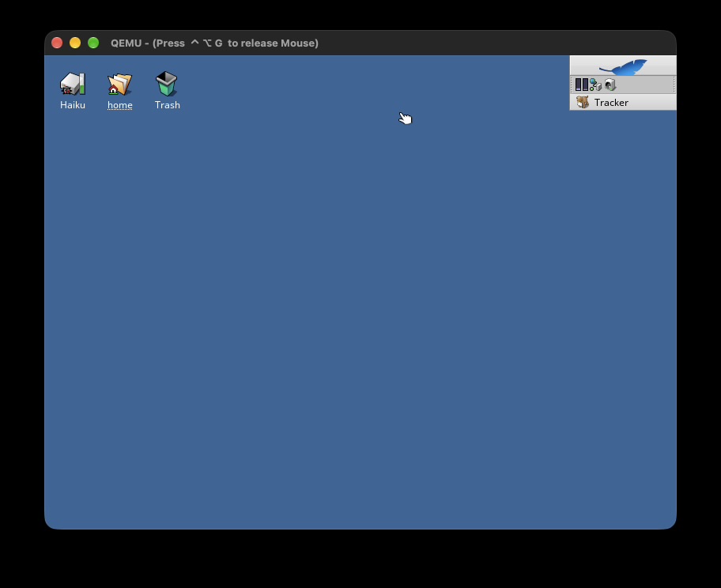Screen dimensions: 721x588
Task: Open the Deskbar leaf menu
Action: 623,66
